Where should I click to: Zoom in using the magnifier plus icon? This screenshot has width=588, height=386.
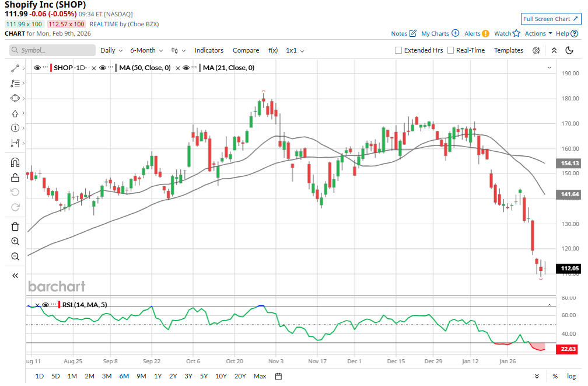click(15, 241)
